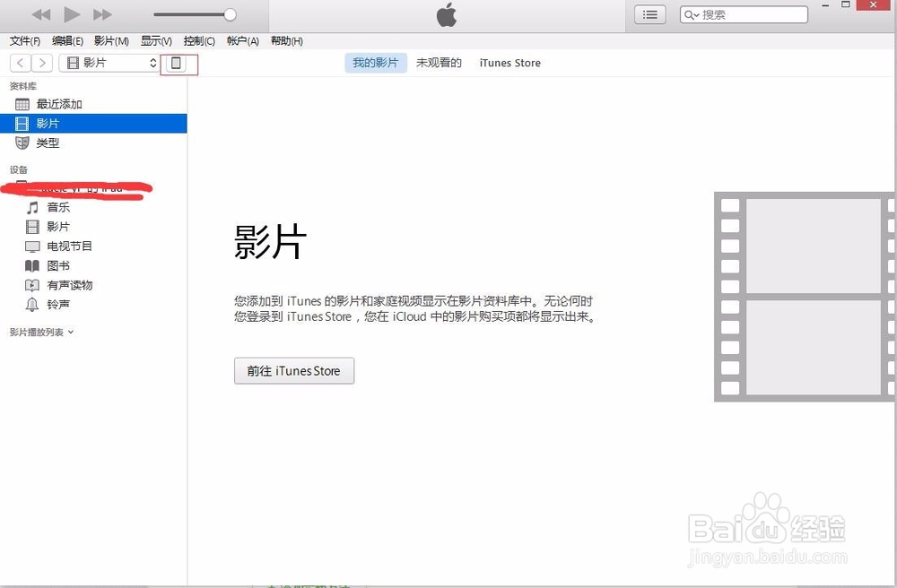This screenshot has height=588, width=897.
Task: Switch to the iTunes Store tab
Action: 509,63
